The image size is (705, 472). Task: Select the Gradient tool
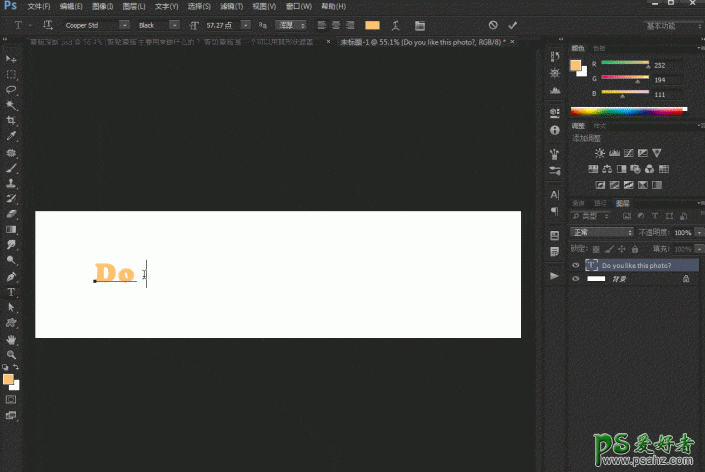11,229
